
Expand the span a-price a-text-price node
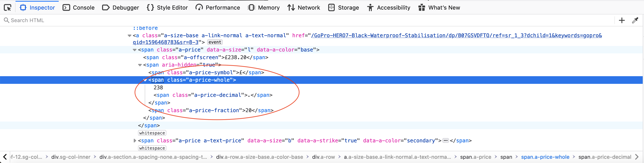coord(135,140)
